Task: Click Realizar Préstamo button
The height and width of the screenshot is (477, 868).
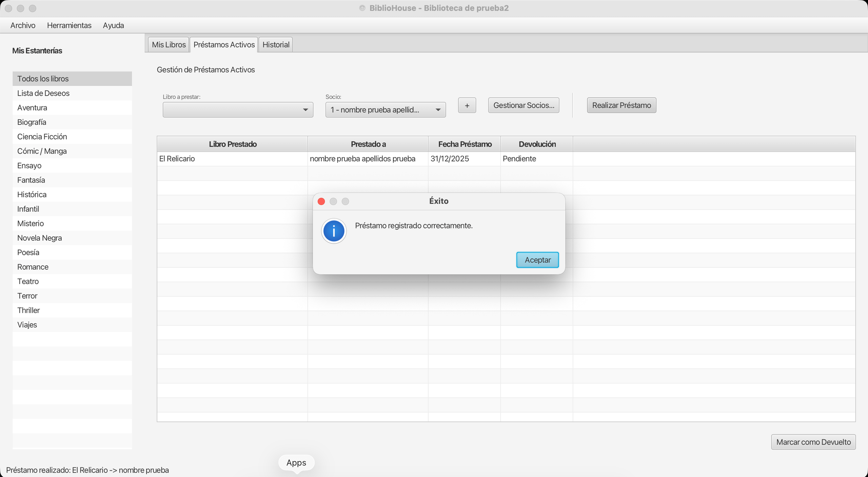Action: (621, 105)
